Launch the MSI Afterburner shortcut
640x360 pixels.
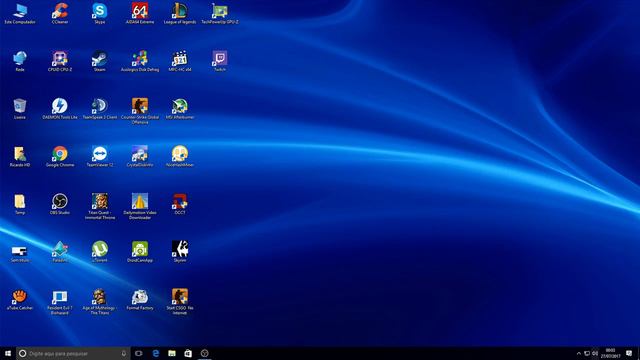click(x=180, y=109)
